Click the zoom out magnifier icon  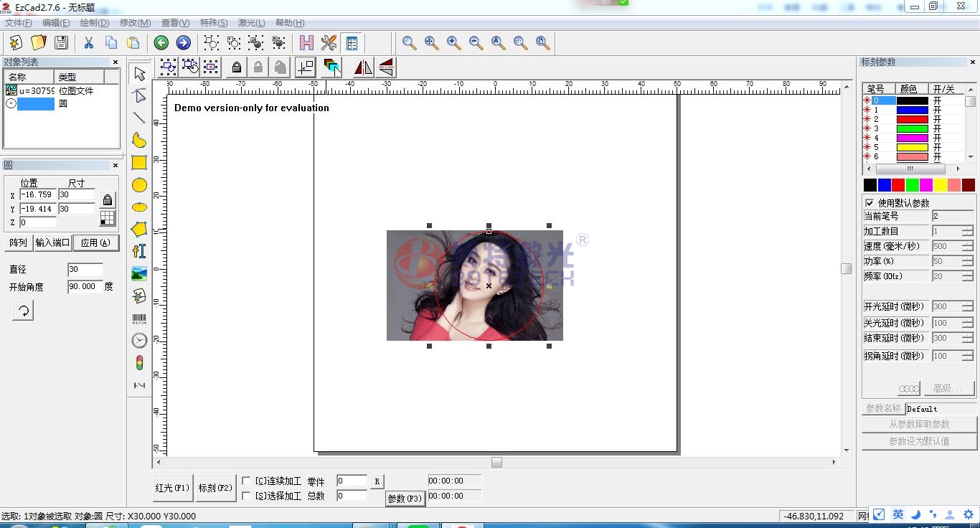[476, 43]
